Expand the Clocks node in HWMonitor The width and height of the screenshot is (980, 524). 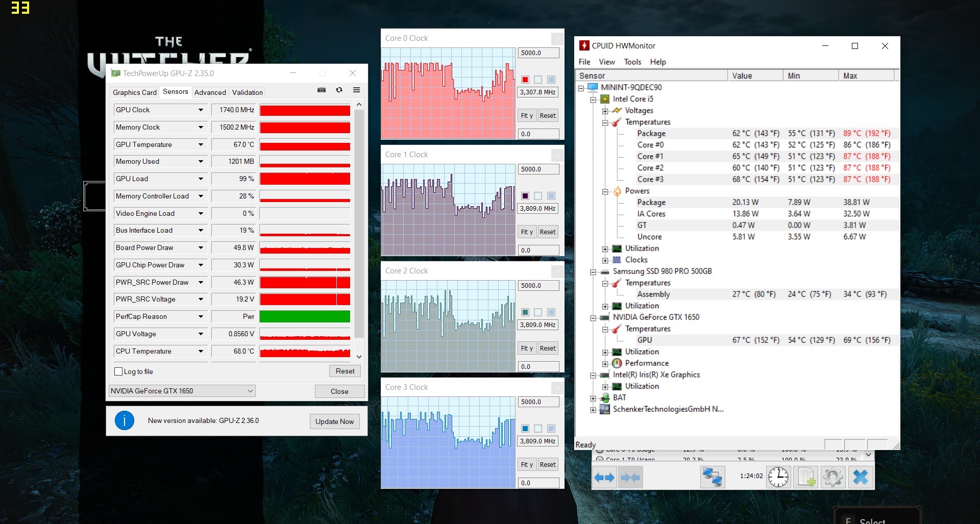pyautogui.click(x=605, y=260)
